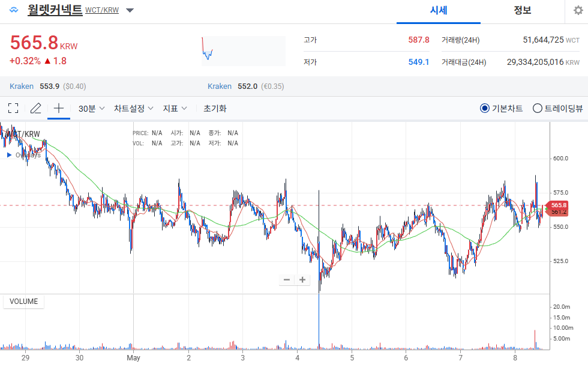This screenshot has height=367, width=588.
Task: Click the WCT/KRW chart legend title
Action: tap(23, 134)
